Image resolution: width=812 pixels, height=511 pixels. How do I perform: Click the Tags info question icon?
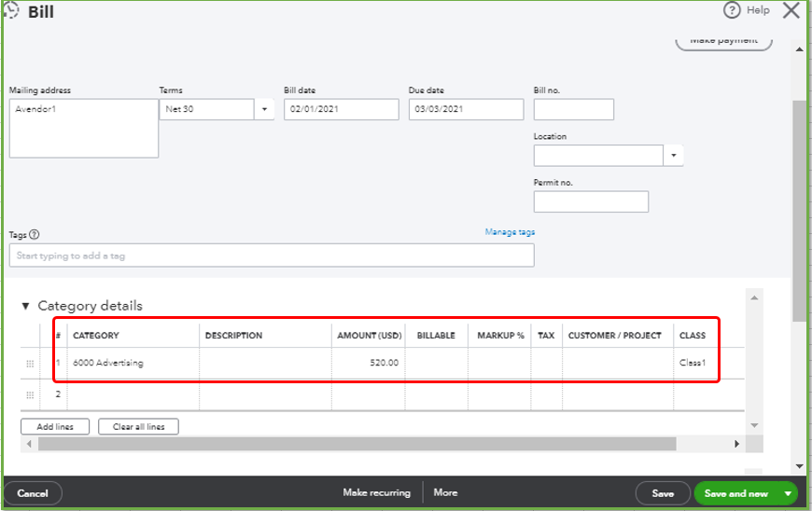pyautogui.click(x=35, y=234)
